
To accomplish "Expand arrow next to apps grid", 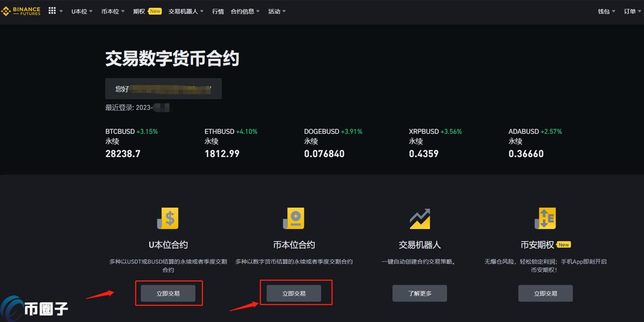I will [61, 11].
